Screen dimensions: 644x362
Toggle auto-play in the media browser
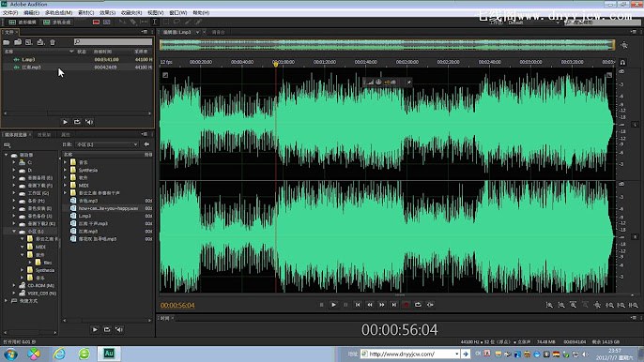[x=119, y=329]
